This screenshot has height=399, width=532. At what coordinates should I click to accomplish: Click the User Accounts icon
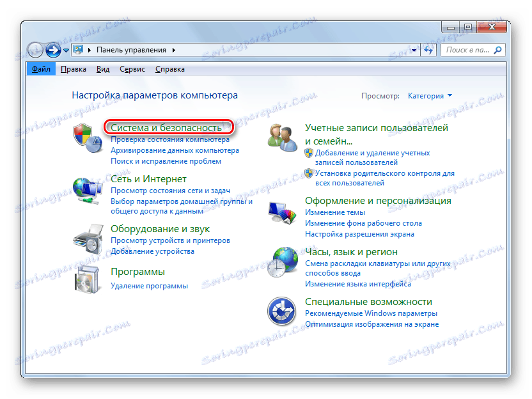pyautogui.click(x=282, y=136)
